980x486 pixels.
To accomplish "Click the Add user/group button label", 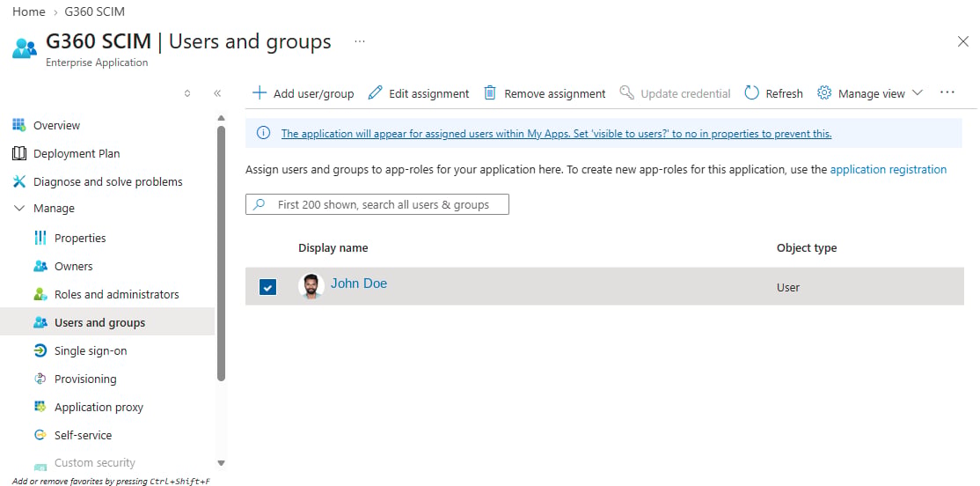I will [314, 93].
